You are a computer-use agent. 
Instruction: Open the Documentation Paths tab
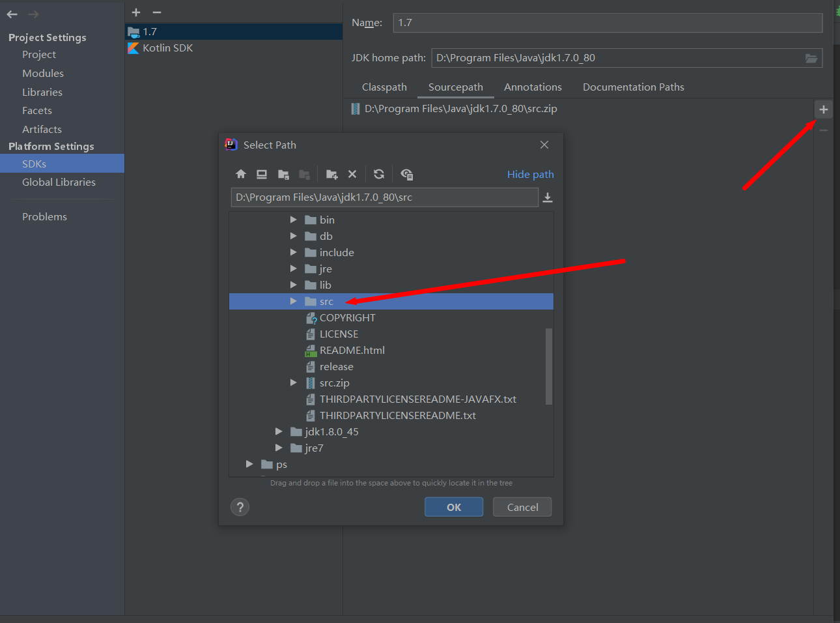634,87
